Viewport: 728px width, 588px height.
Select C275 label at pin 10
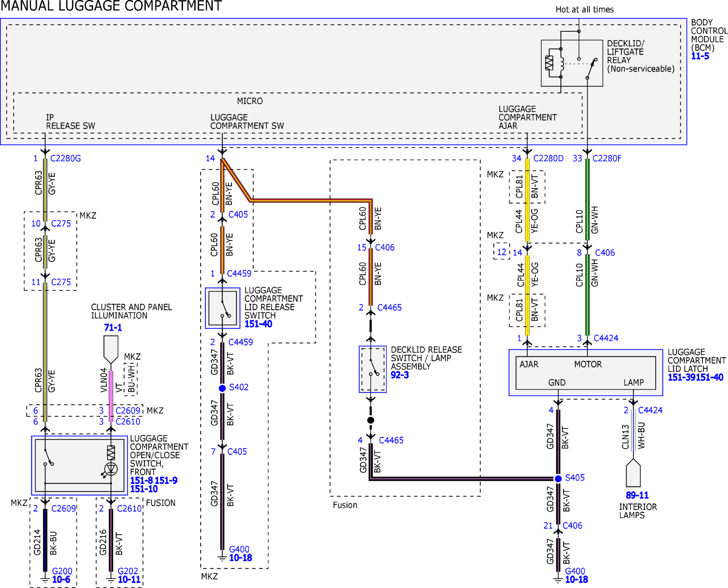(61, 224)
